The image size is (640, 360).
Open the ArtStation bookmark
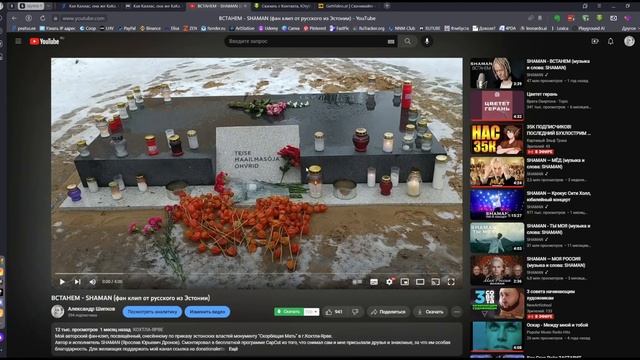[x=242, y=29]
